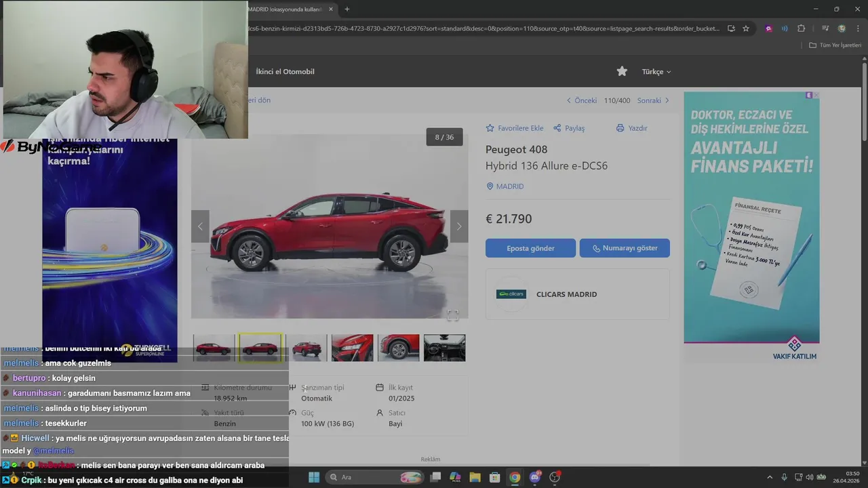Screen dimensions: 868x488
Task: Click the ad info icon on Vakıf Katılım ad
Action: tap(809, 96)
